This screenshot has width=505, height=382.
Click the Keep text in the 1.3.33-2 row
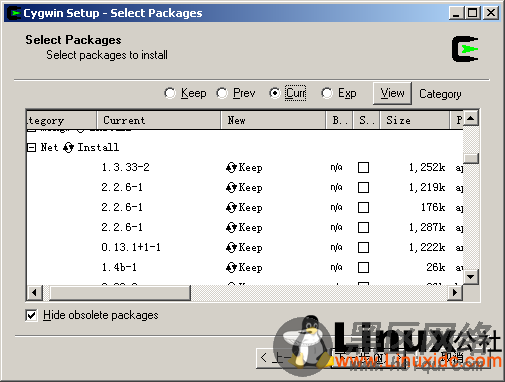[x=250, y=167]
